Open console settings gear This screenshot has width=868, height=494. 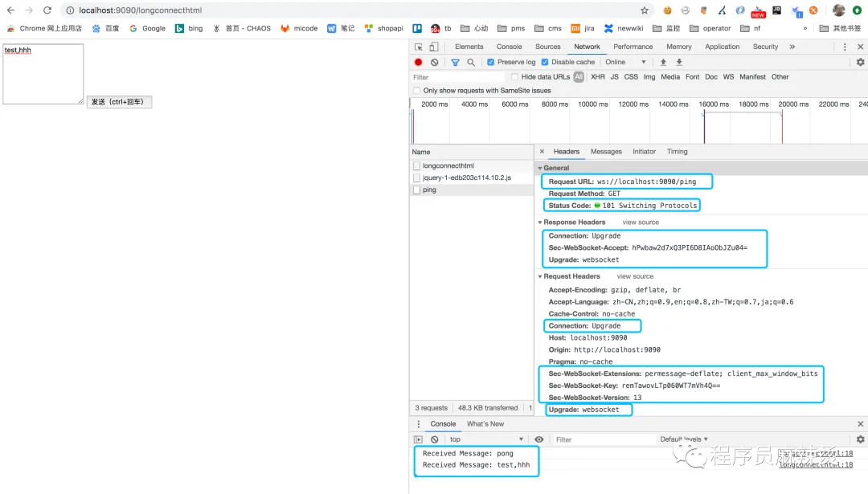click(x=860, y=439)
